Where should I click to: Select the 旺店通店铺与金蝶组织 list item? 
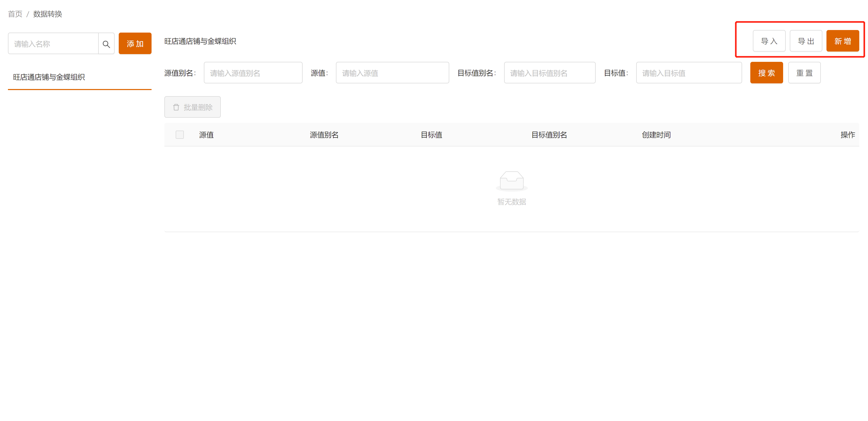tap(49, 77)
